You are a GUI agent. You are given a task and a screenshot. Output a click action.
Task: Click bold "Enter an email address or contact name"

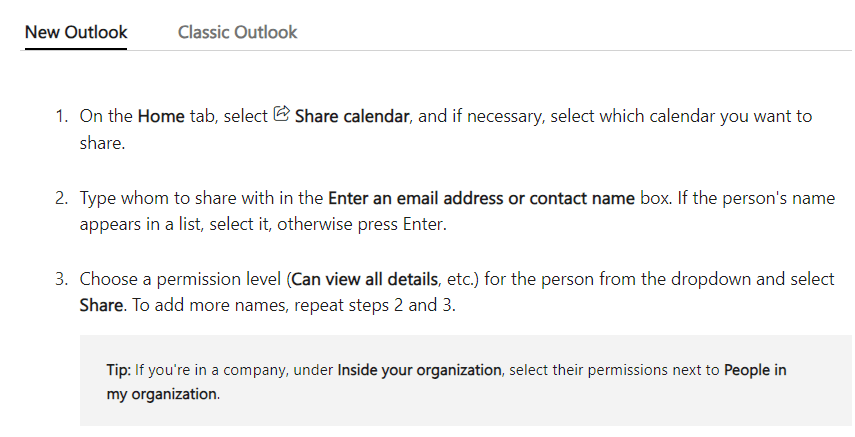pos(481,198)
